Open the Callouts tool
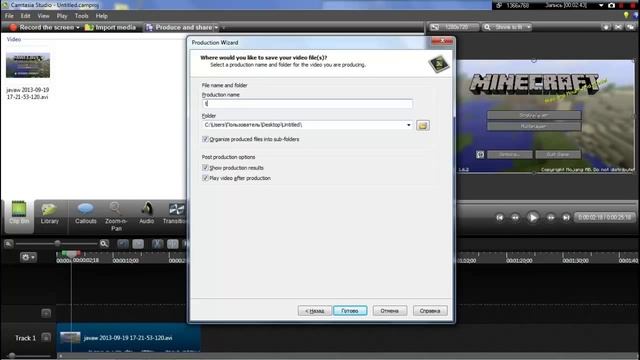 pyautogui.click(x=85, y=213)
